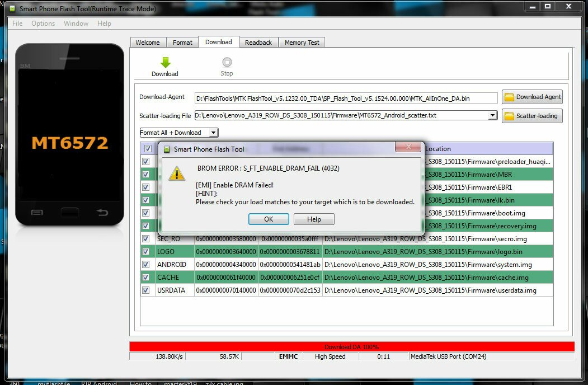Click MediaTek USB Port (COM24) status entry
The width and height of the screenshot is (588, 385).
point(449,356)
